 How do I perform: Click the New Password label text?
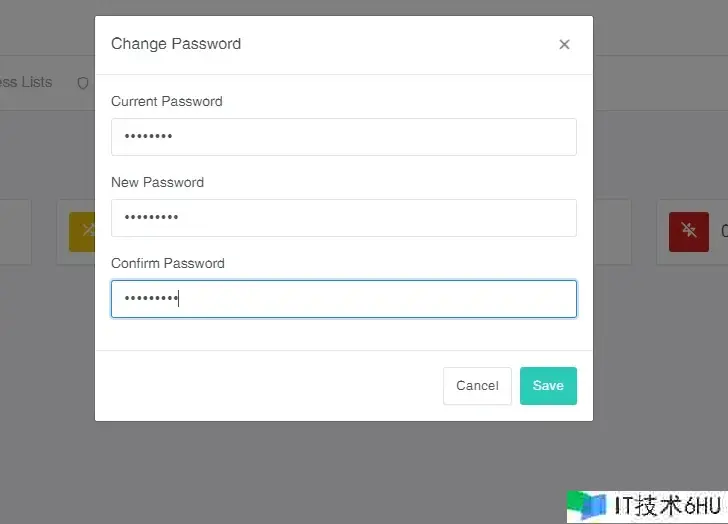[157, 182]
